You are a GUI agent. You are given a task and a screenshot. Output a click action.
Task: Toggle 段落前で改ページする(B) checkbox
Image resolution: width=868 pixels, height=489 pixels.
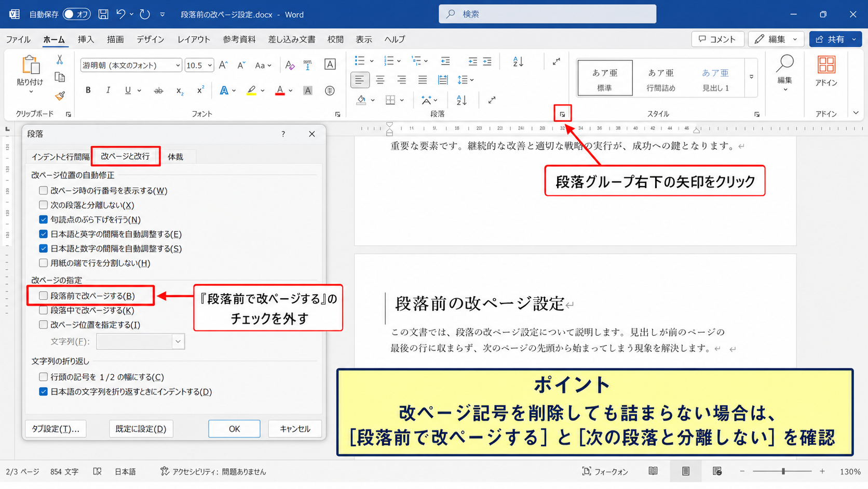point(43,296)
